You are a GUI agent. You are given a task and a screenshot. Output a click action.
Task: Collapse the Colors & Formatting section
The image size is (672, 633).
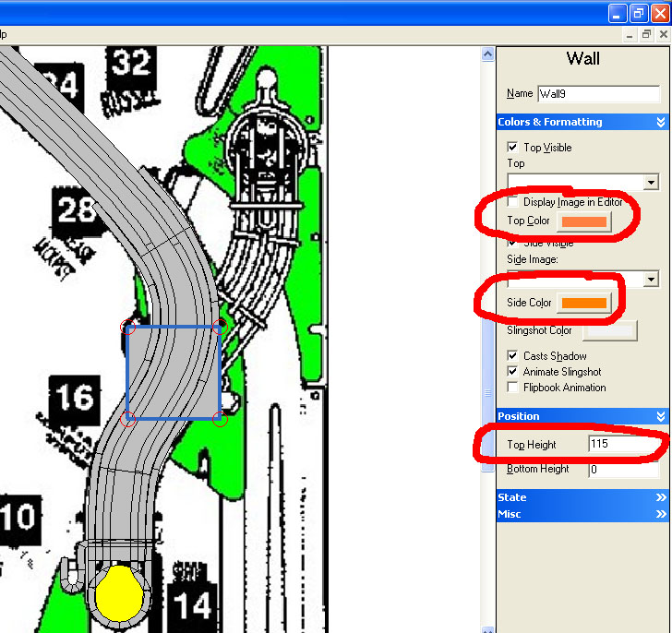661,122
